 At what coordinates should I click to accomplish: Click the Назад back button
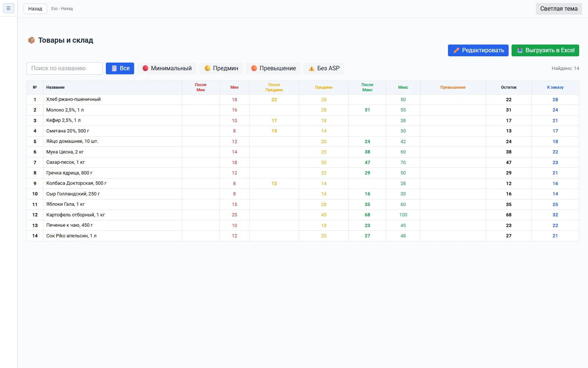[x=35, y=8]
